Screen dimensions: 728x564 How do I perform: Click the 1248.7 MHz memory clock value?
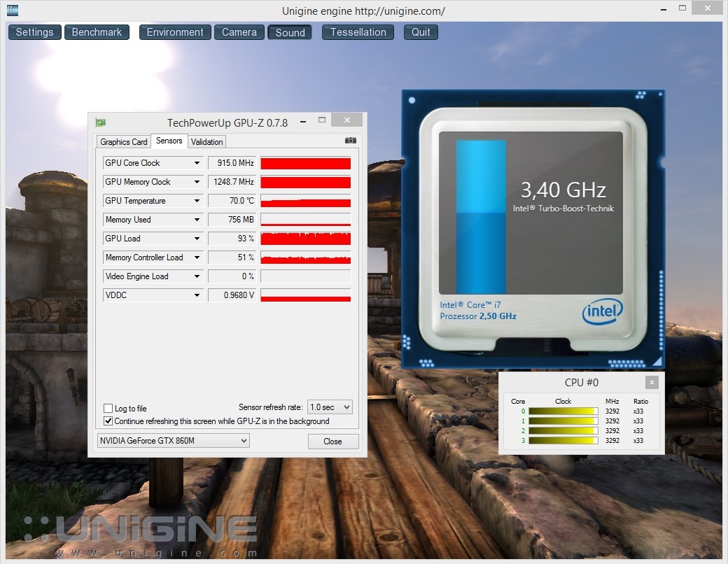pos(232,182)
